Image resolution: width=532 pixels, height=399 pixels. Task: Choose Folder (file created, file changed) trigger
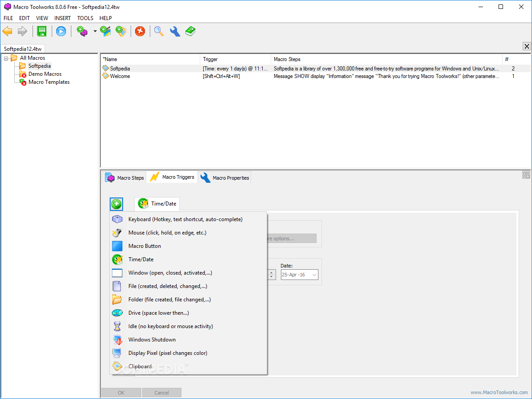188,300
